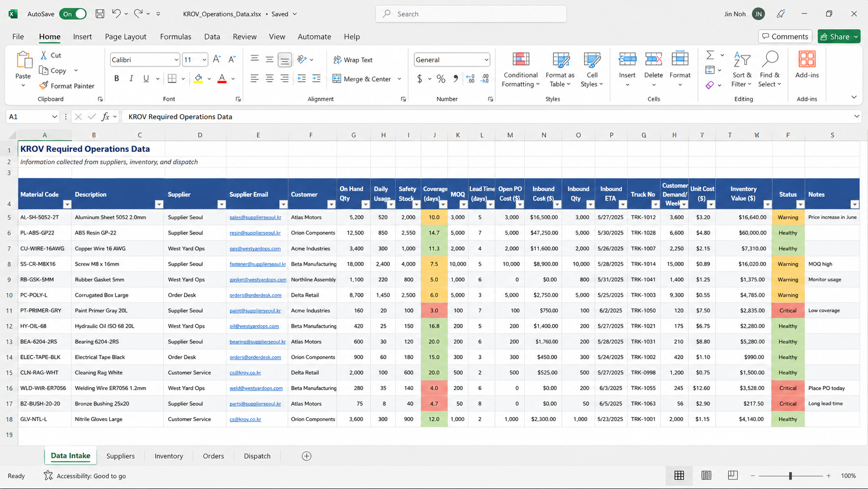Image resolution: width=868 pixels, height=489 pixels.
Task: Click the cs@krov.co.kr link in row 15
Action: pyautogui.click(x=245, y=373)
